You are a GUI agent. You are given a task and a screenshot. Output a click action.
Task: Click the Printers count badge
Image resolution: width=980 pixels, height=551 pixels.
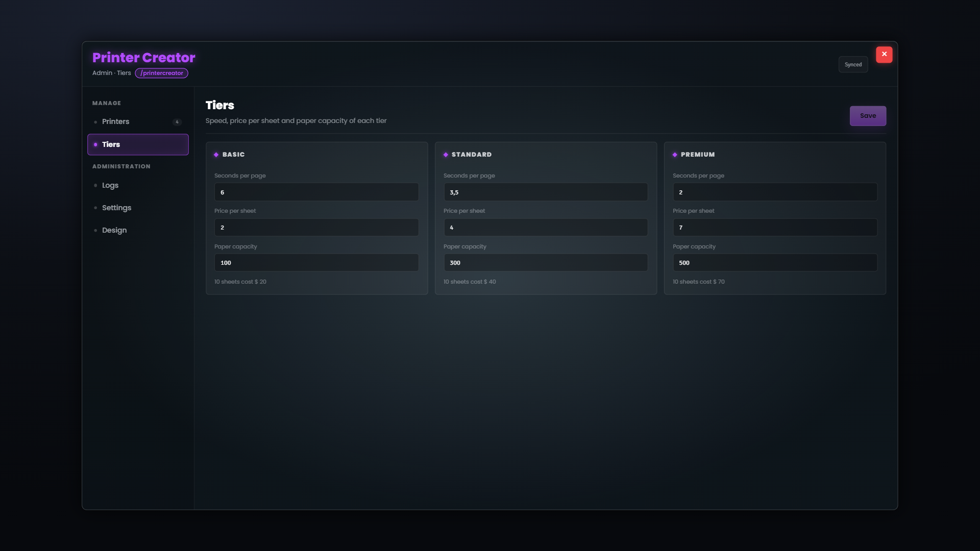[177, 122]
